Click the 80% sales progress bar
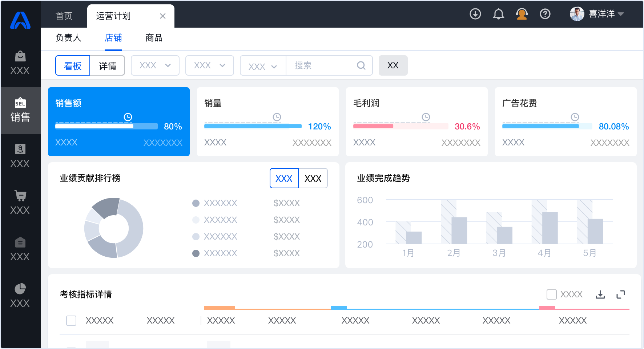Screen dimensions: 644x349 pyautogui.click(x=106, y=126)
